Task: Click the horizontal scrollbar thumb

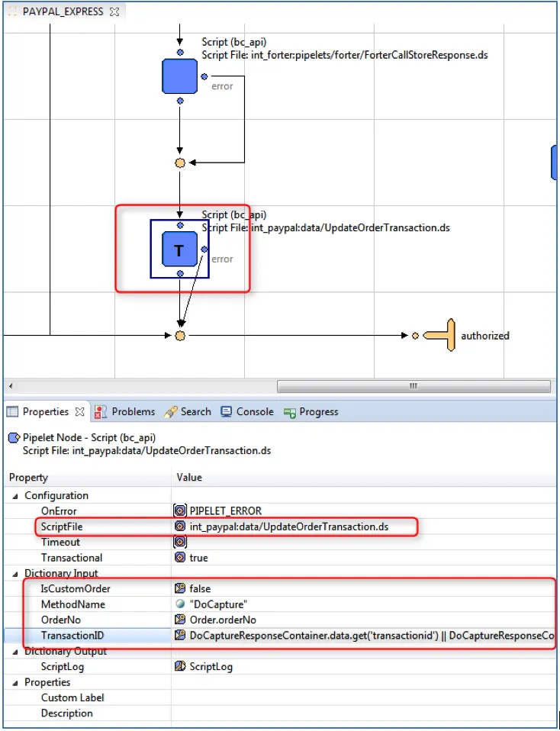Action: [x=414, y=386]
